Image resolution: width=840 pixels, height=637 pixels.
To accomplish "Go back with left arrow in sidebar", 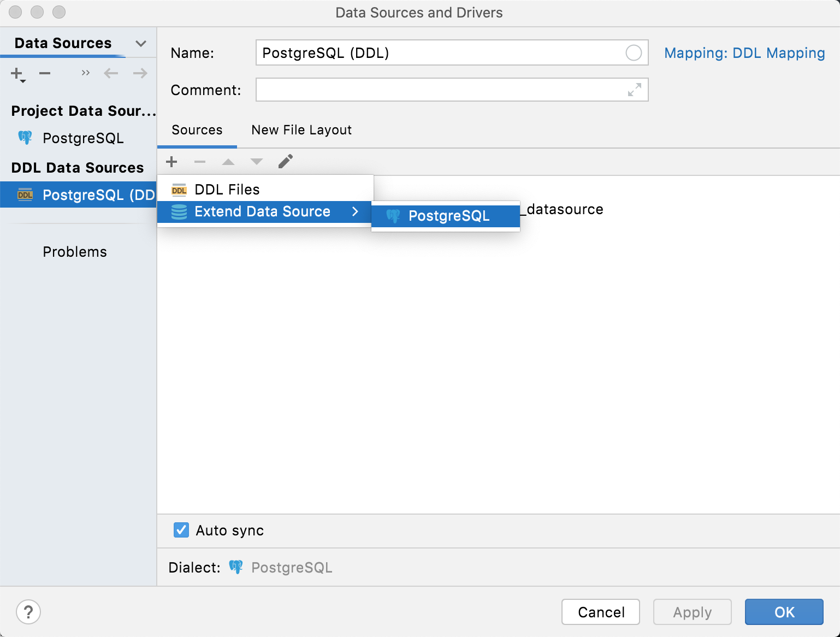I will point(111,73).
